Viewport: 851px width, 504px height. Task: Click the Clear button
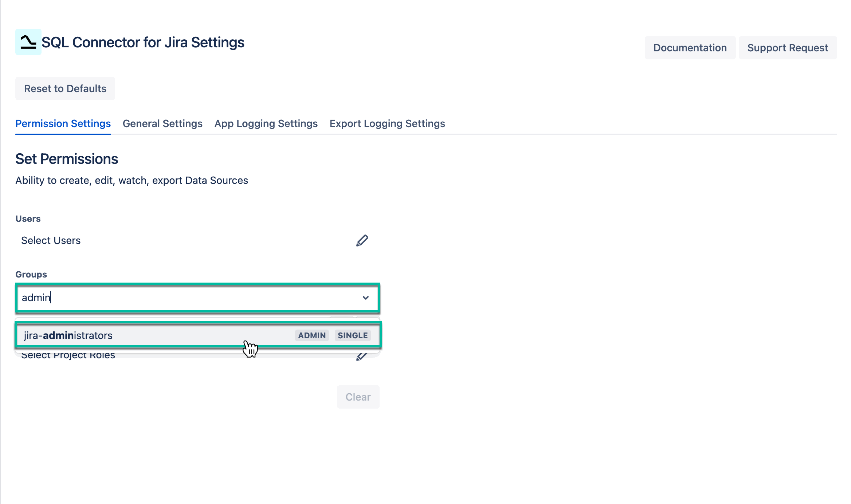coord(358,397)
